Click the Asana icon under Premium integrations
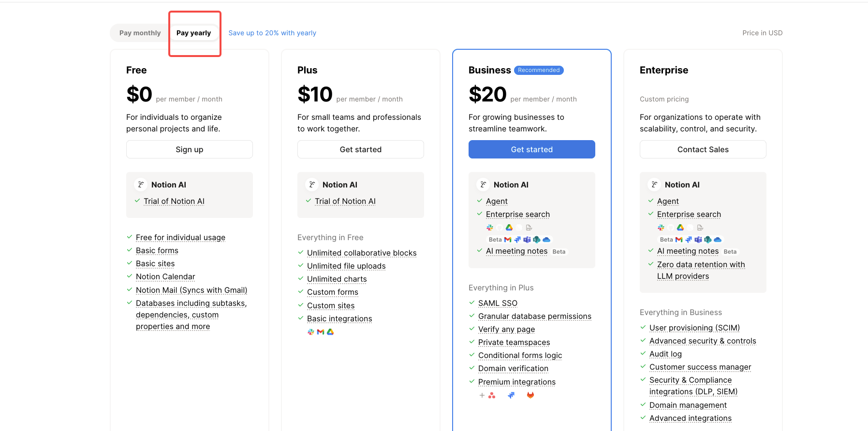The width and height of the screenshot is (868, 431). click(x=492, y=395)
